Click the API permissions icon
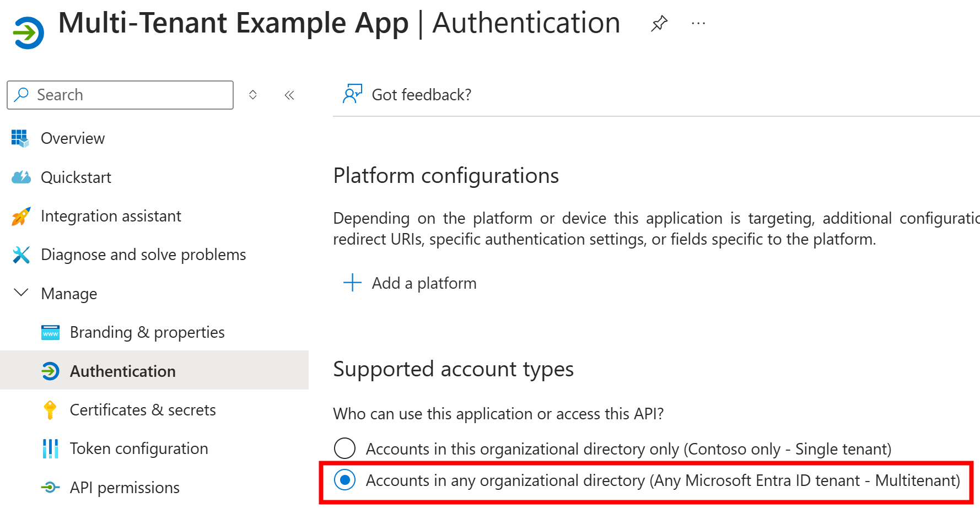The image size is (980, 508). [50, 487]
